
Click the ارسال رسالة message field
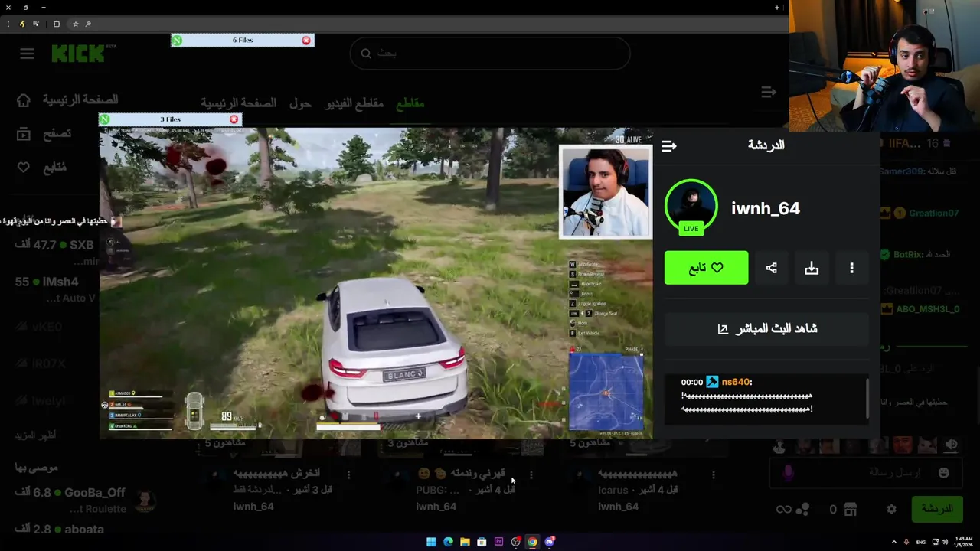pyautogui.click(x=865, y=473)
